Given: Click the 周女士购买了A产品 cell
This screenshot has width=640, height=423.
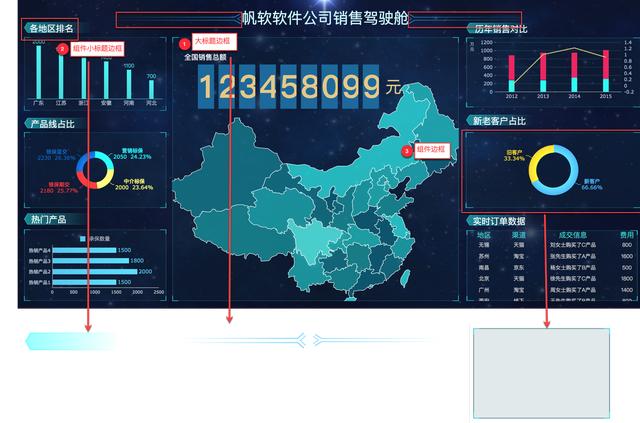Looking at the screenshot, I should tap(573, 290).
